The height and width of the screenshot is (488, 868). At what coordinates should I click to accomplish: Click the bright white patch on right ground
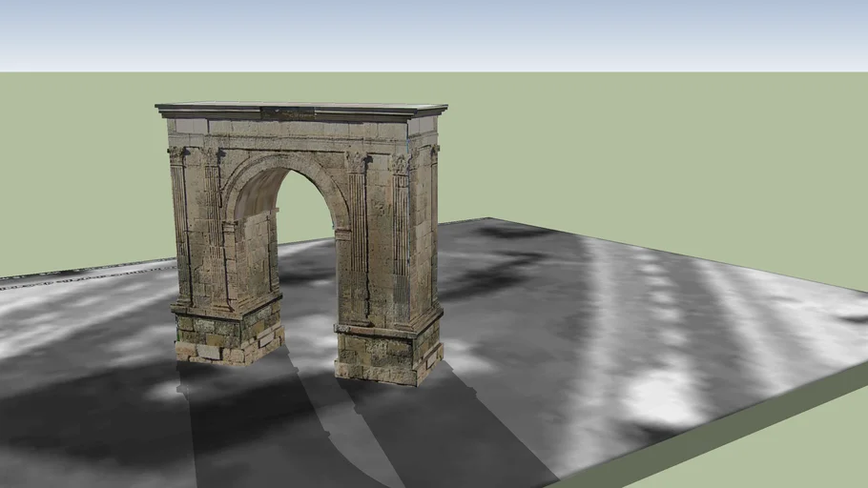point(658,393)
